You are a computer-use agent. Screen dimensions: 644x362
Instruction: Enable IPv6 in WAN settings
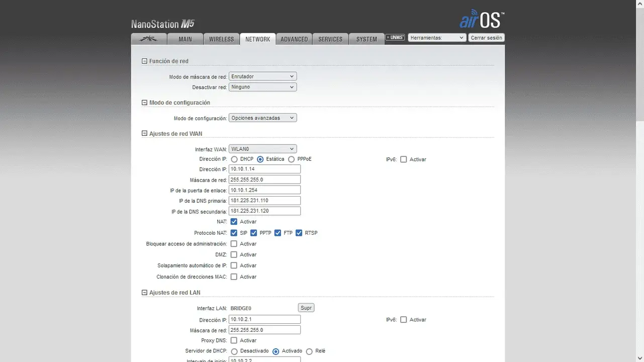(x=403, y=159)
